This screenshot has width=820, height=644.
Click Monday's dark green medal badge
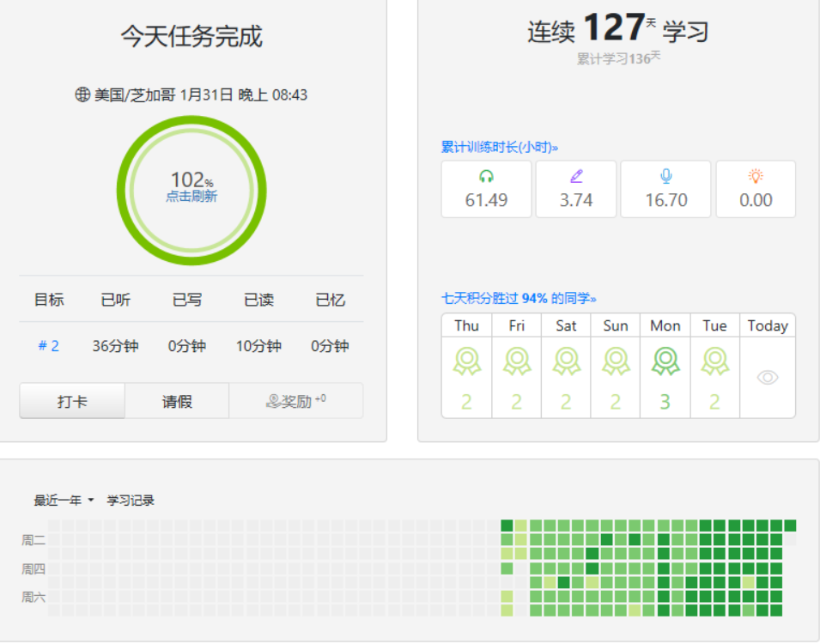pyautogui.click(x=665, y=361)
